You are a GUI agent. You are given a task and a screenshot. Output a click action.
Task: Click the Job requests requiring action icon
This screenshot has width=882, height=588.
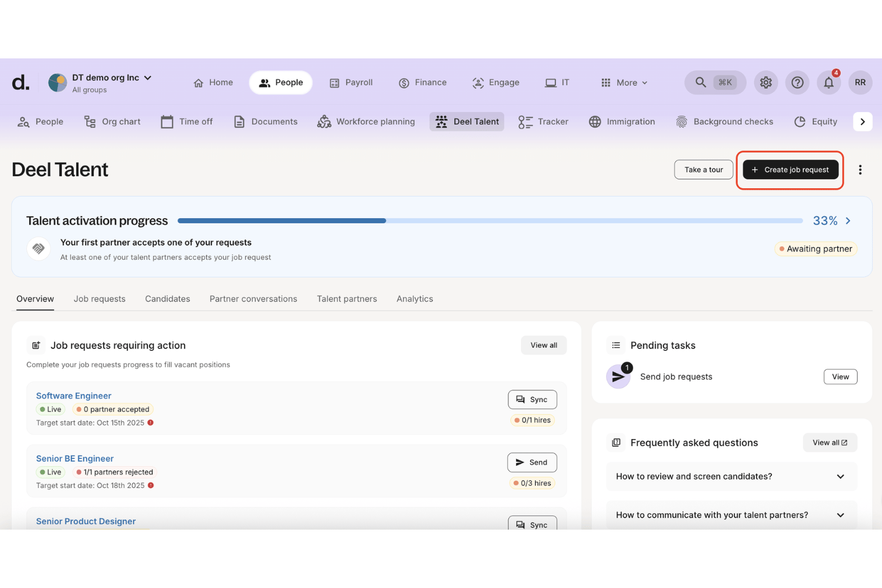[36, 346]
